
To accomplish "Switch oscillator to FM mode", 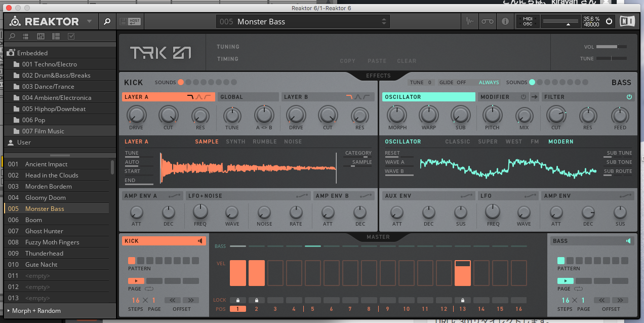I will click(x=535, y=142).
